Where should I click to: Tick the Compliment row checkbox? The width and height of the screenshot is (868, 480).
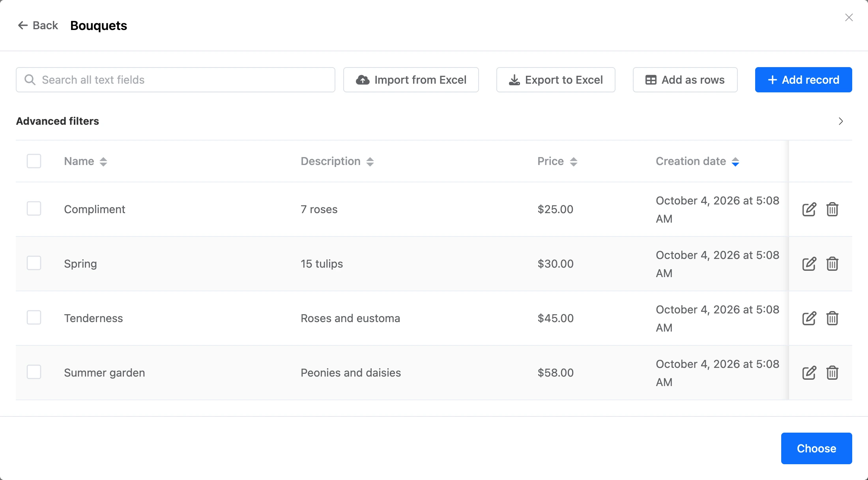(34, 208)
